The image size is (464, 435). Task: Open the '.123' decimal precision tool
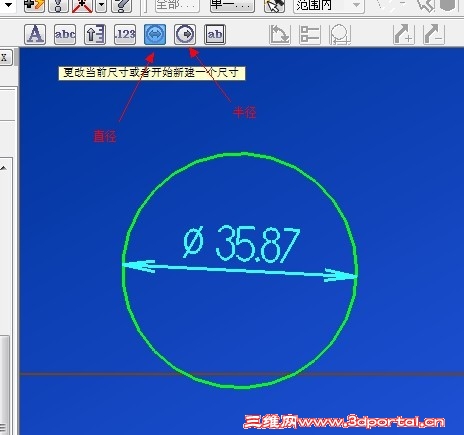(125, 34)
